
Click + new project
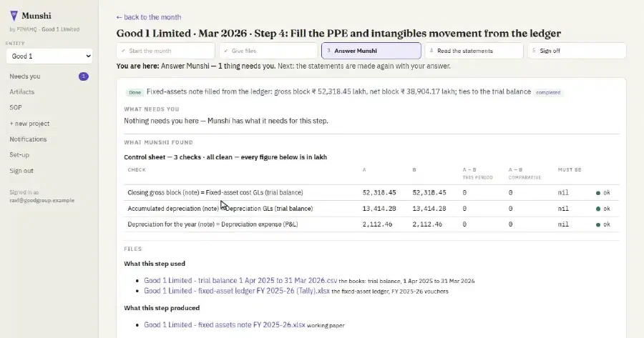click(29, 124)
